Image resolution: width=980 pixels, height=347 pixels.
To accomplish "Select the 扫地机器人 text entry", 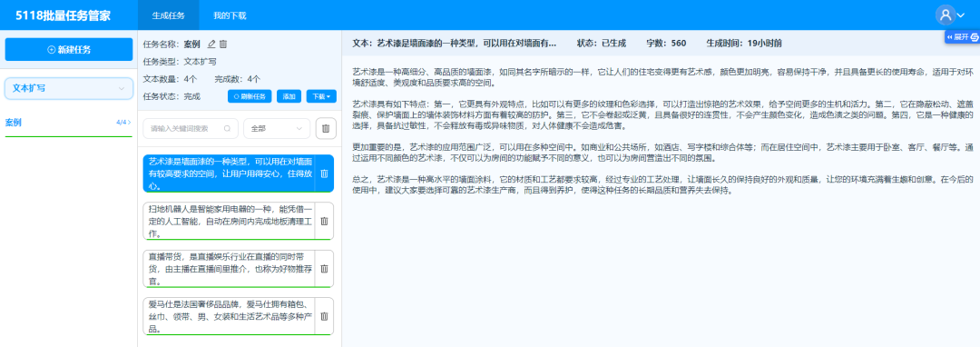I will 230,221.
